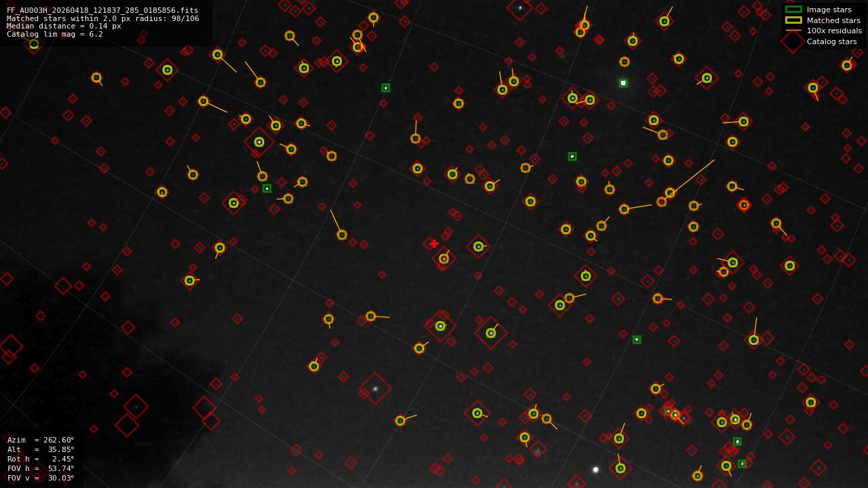Click the 'FOV h = 53.74°' readout
The height and width of the screenshot is (488, 868).
(x=41, y=468)
